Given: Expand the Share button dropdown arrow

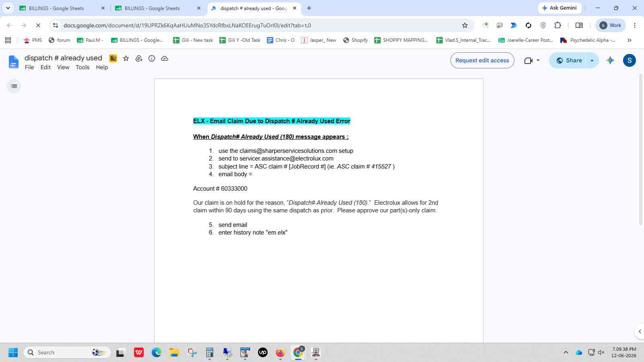Looking at the screenshot, I should click(x=592, y=60).
